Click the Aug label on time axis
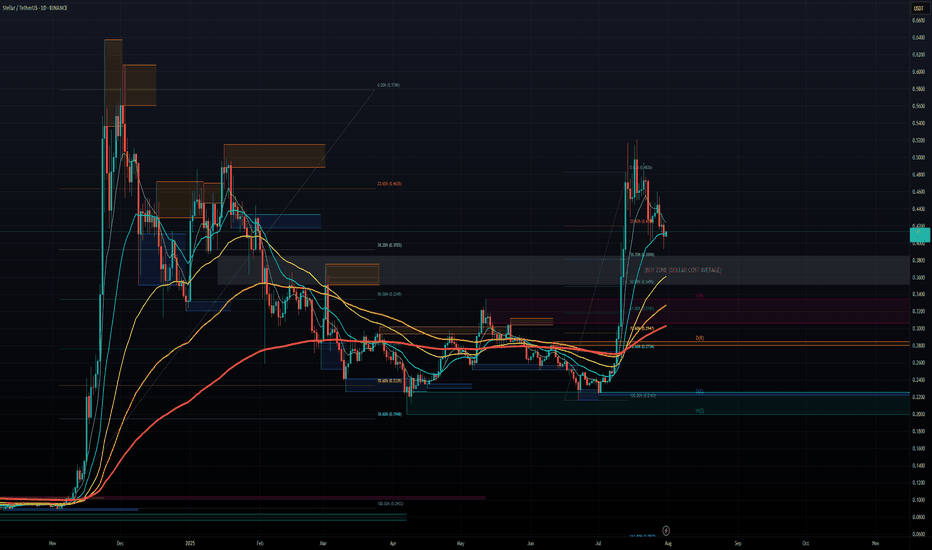 [668, 543]
